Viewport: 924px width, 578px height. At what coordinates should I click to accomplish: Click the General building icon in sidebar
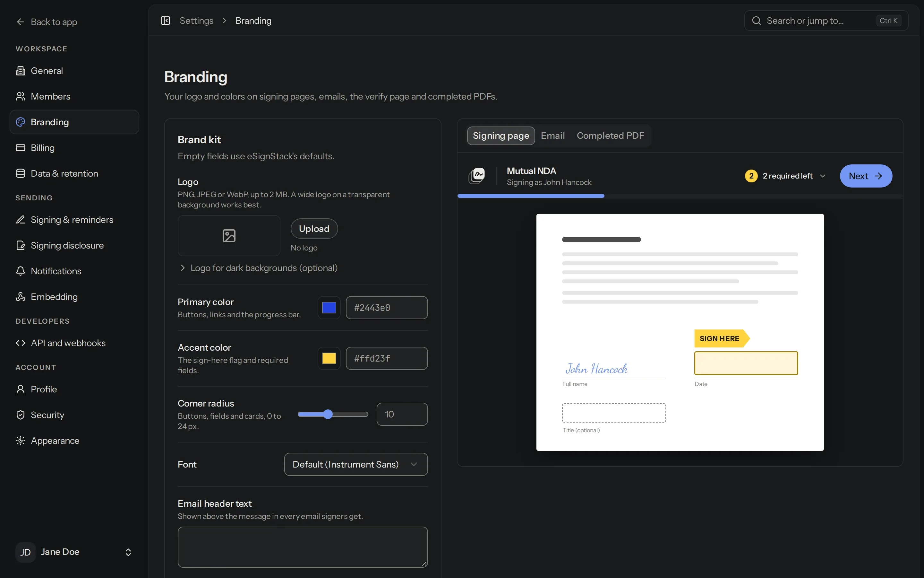click(21, 71)
